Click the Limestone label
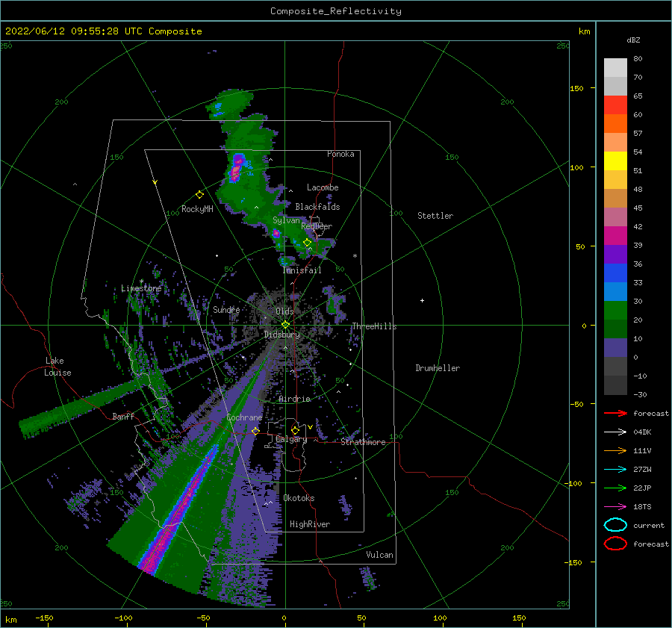This screenshot has height=628, width=672. pos(141,288)
